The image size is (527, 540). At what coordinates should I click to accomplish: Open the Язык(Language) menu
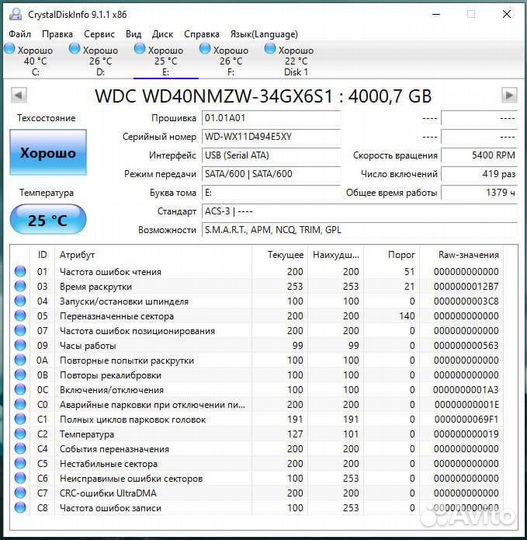click(264, 34)
